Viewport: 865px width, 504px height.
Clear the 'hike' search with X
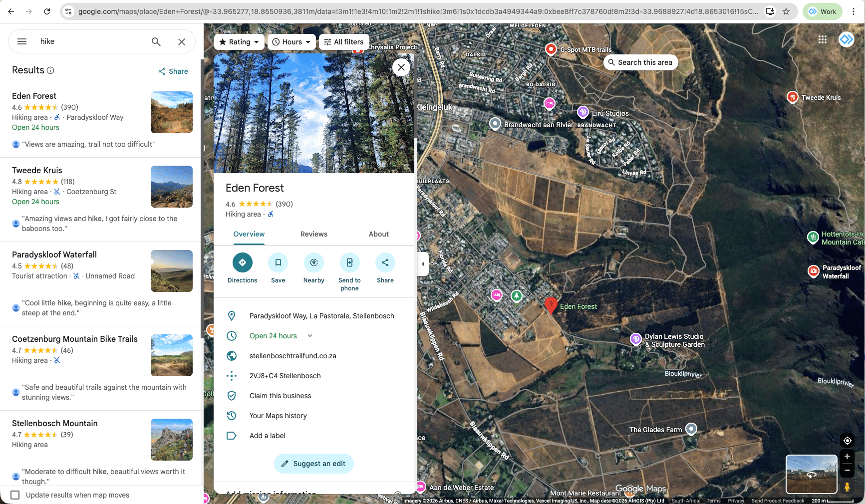point(182,41)
